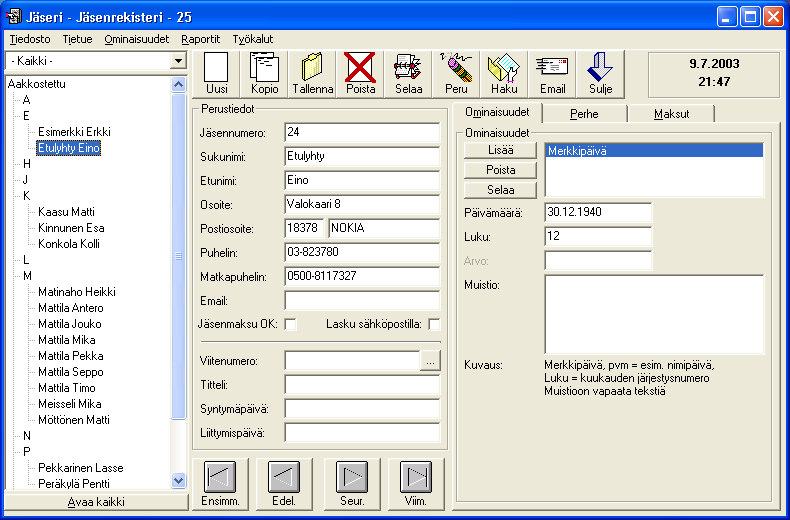Send mail using Email toolbar icon
790x520 pixels.
[552, 74]
